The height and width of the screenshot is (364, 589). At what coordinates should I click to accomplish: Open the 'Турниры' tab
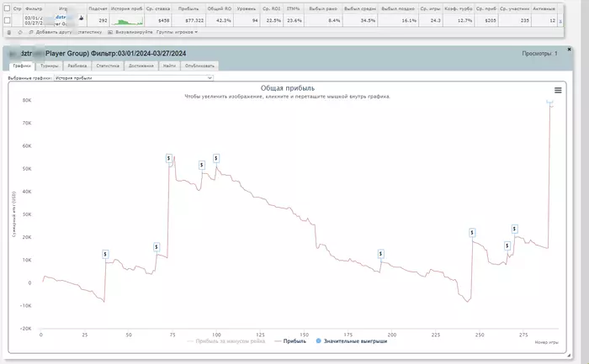pos(49,66)
